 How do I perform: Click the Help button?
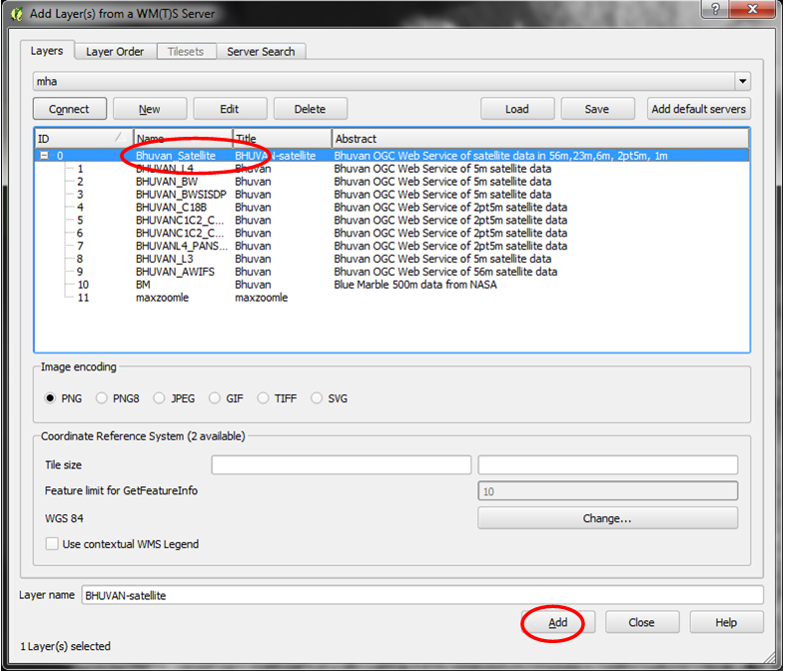[x=727, y=622]
